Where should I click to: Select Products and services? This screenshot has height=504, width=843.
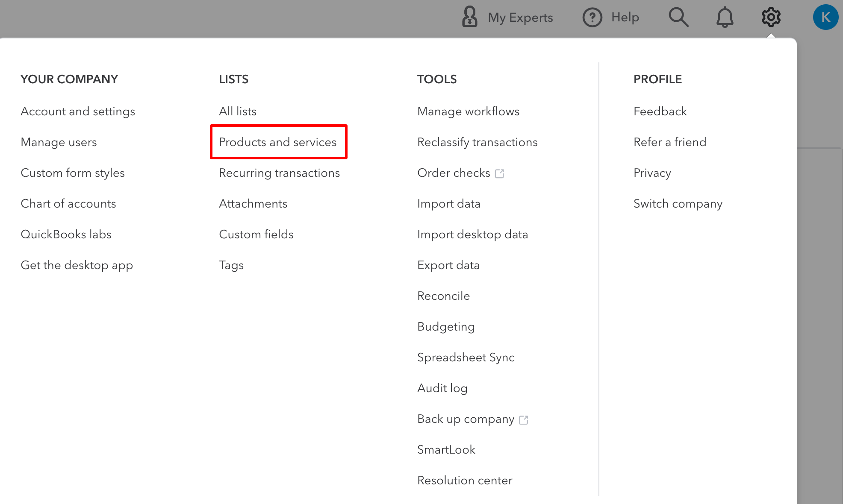point(278,142)
